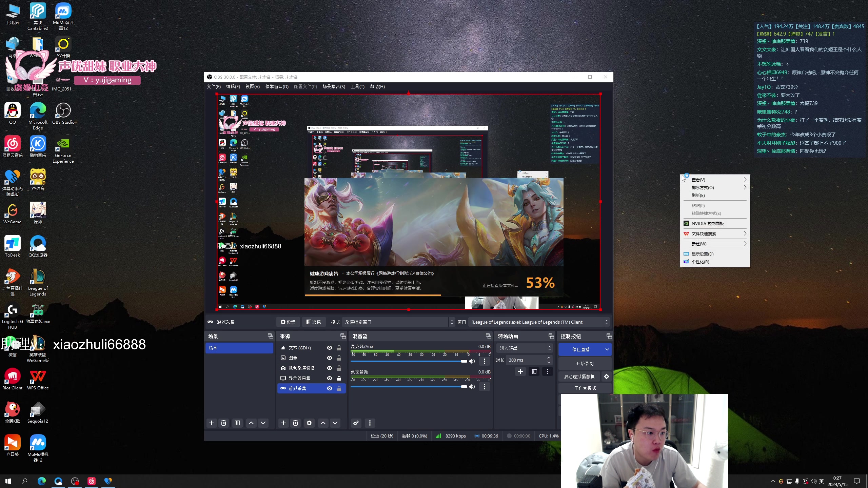Screen dimensions: 868x488
Task: Undock the Scene Transitions panel icon
Action: tap(551, 336)
